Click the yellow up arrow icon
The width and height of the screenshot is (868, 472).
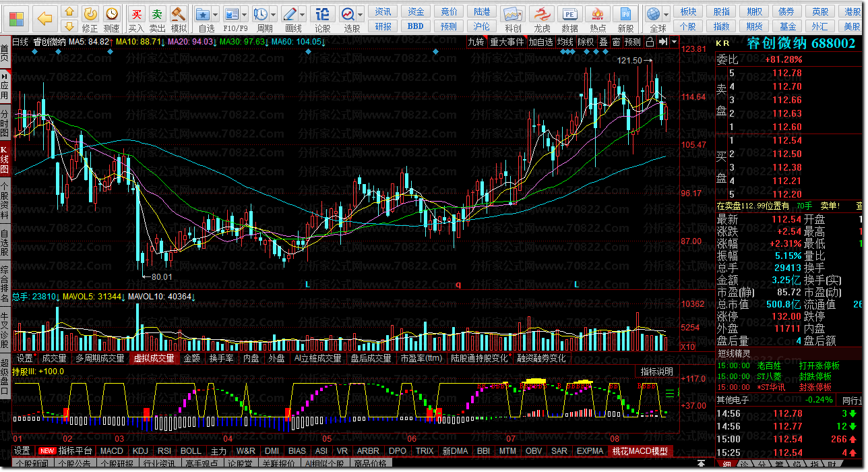(x=69, y=11)
